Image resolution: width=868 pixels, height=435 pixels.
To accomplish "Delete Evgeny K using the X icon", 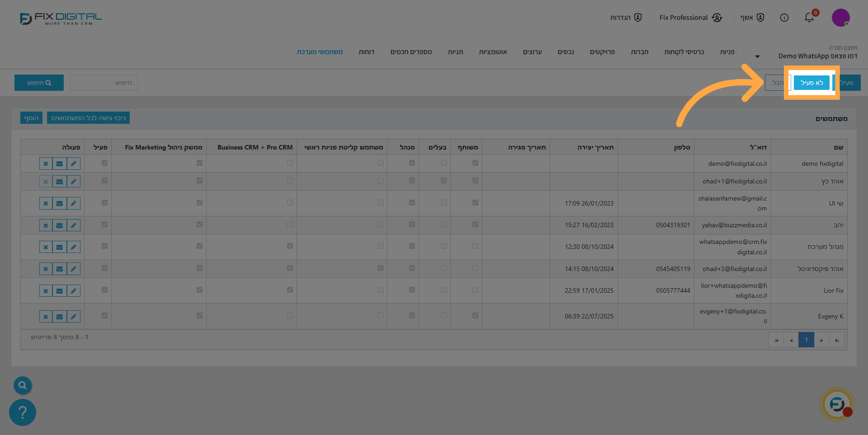I will point(46,317).
